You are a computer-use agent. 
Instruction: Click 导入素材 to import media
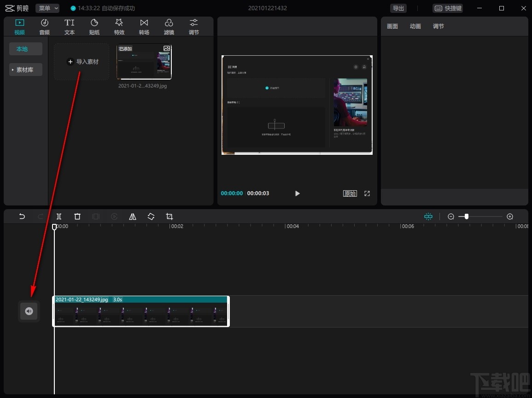[x=82, y=62]
